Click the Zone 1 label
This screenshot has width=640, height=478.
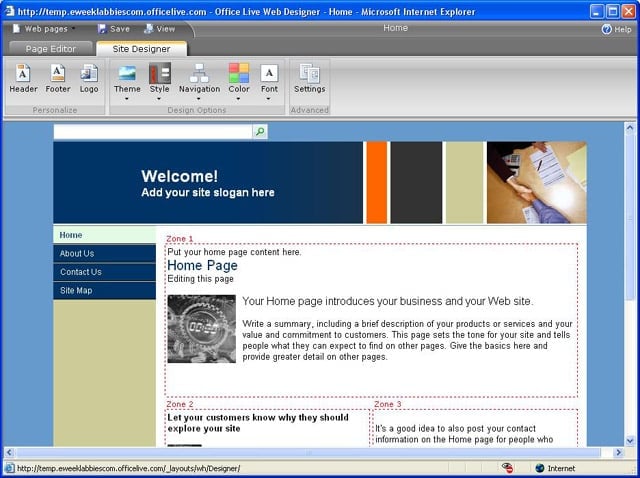click(179, 239)
